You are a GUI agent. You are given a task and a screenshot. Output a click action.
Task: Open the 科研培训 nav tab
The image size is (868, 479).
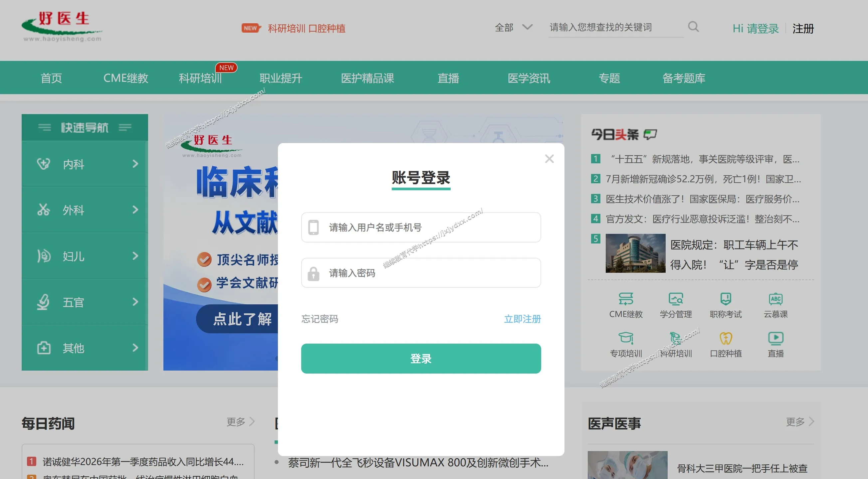tap(200, 78)
